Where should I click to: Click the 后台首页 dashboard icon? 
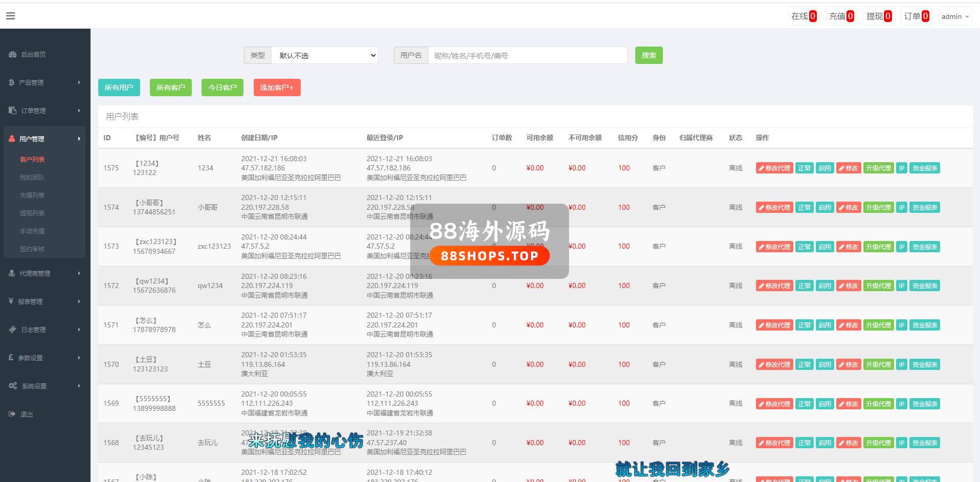13,54
